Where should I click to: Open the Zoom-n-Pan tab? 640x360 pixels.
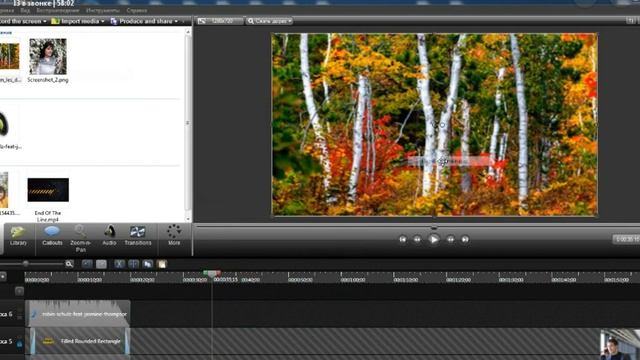80,238
